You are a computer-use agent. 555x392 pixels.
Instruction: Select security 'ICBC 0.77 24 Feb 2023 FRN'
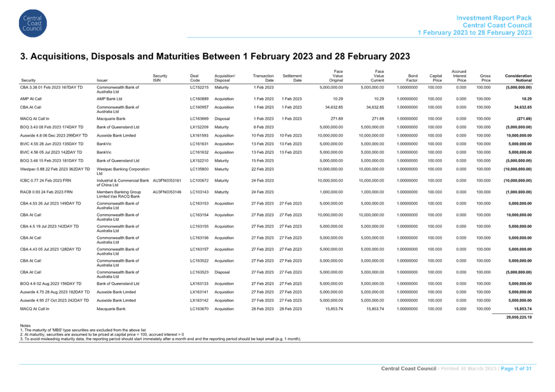[46, 181]
